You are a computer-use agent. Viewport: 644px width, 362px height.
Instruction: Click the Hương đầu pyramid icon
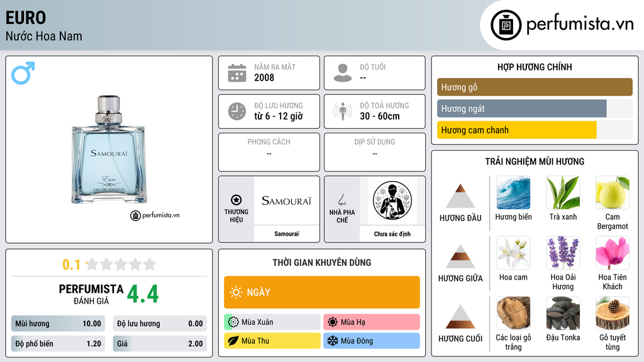pos(460,196)
